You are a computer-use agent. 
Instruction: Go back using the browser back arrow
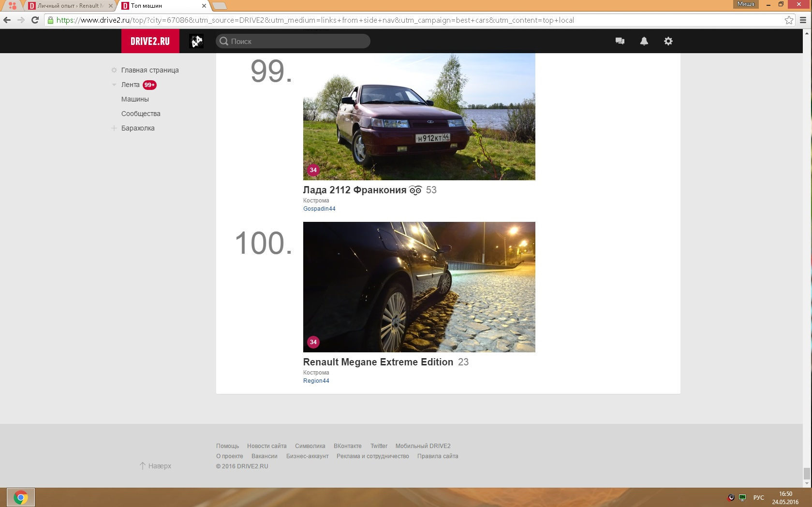(7, 20)
